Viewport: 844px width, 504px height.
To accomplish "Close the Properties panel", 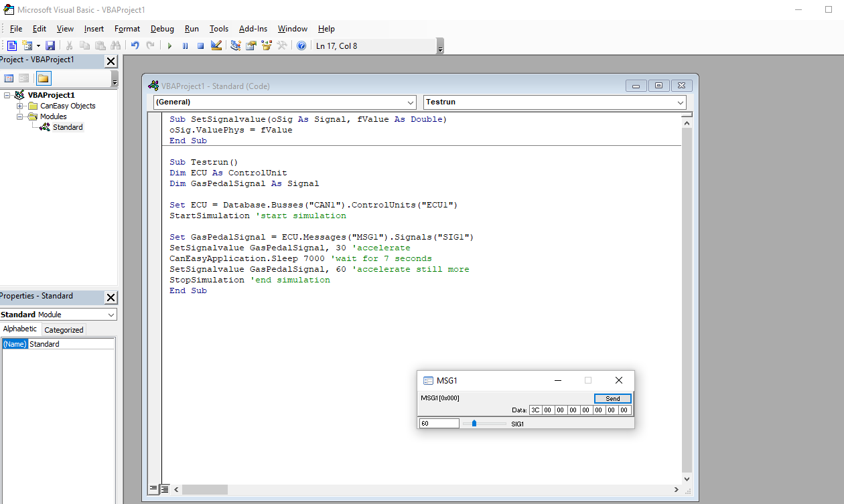I will 111,297.
